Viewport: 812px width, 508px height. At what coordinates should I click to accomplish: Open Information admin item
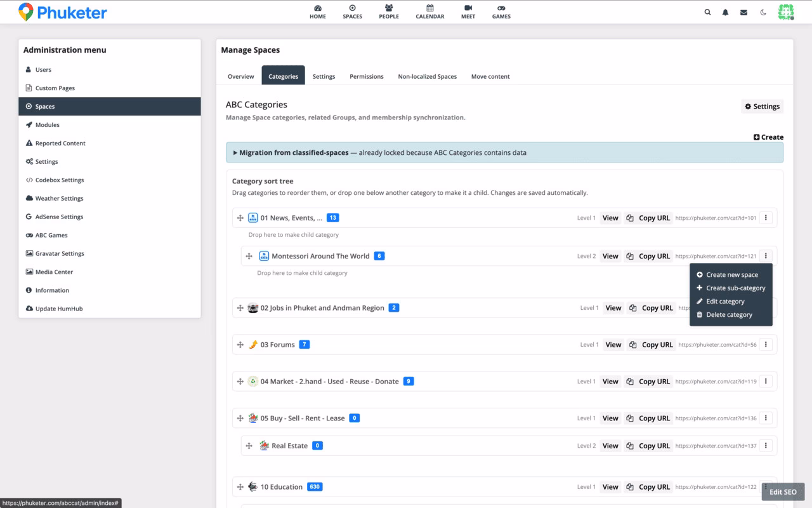point(110,291)
